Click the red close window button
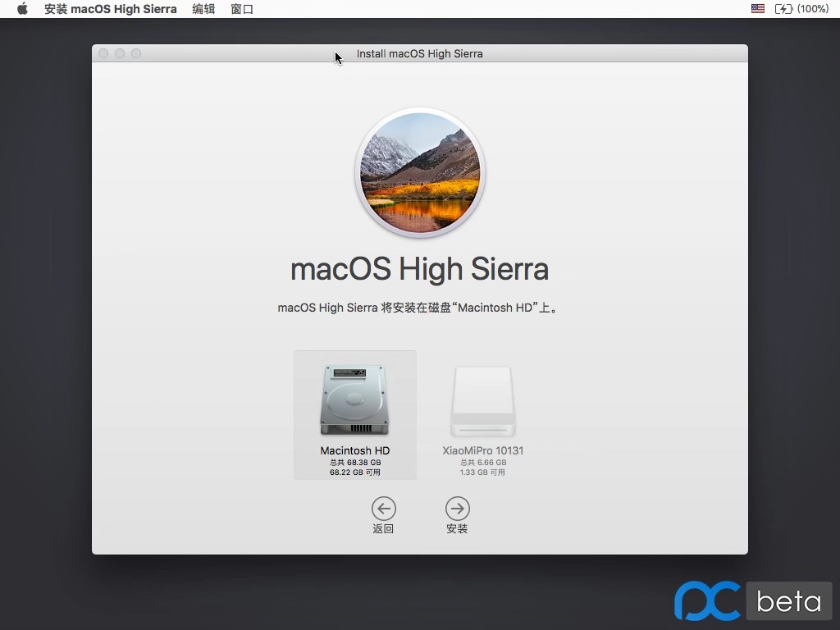This screenshot has height=630, width=840. (x=103, y=53)
